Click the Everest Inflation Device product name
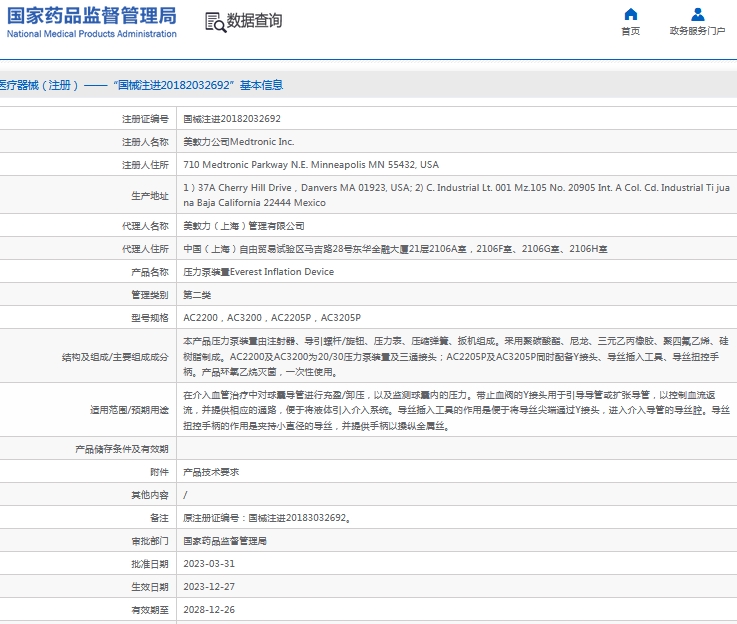737x624 pixels. [x=259, y=272]
